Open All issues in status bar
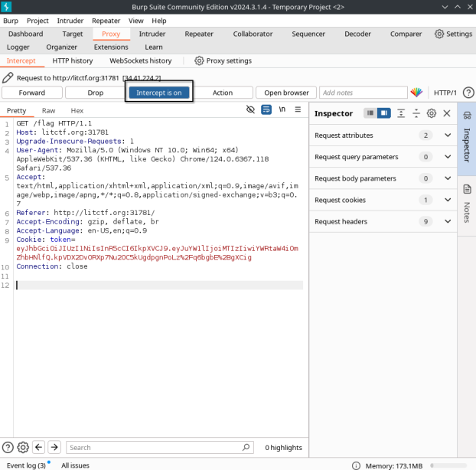Viewport: 476px width, 470px height. click(x=75, y=465)
